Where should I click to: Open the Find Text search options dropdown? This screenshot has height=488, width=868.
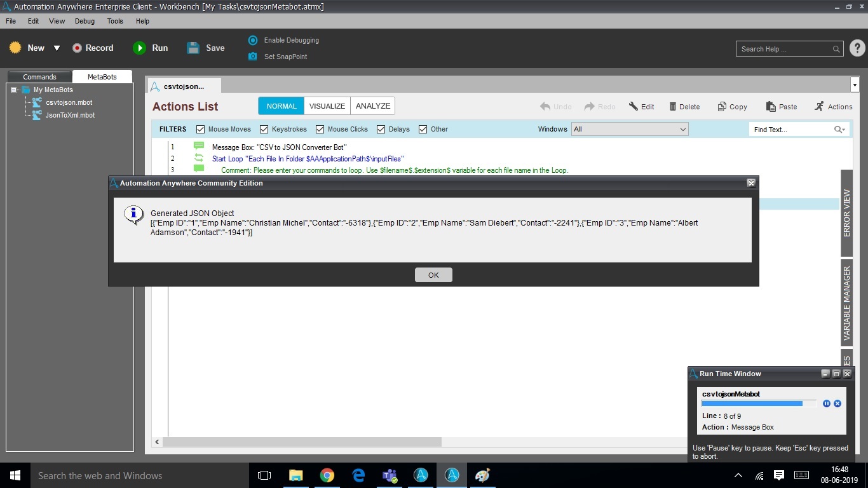point(840,130)
